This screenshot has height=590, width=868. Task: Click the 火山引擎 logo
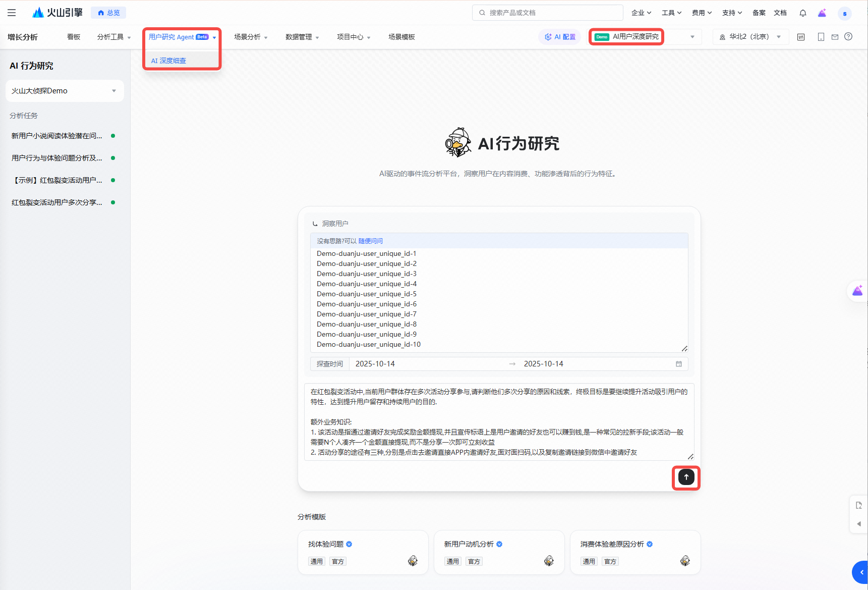pyautogui.click(x=57, y=13)
